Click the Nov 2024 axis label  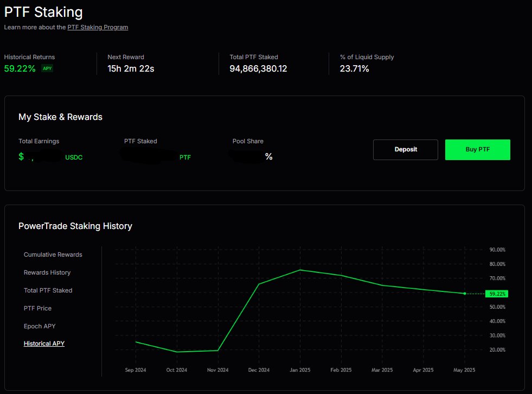pyautogui.click(x=217, y=370)
